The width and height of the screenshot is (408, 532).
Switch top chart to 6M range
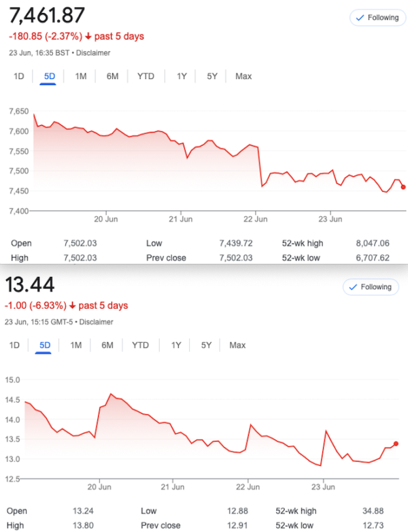click(x=112, y=76)
